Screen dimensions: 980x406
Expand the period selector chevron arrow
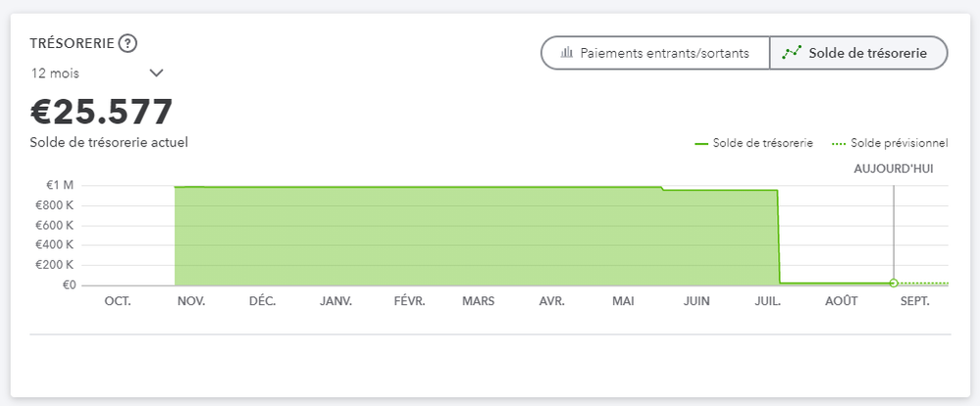click(x=156, y=74)
